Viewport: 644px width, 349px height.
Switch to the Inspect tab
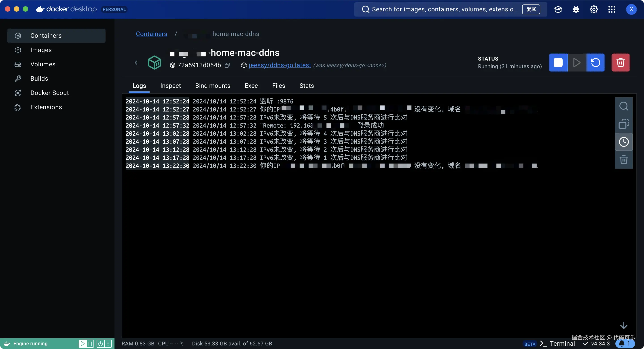[170, 86]
